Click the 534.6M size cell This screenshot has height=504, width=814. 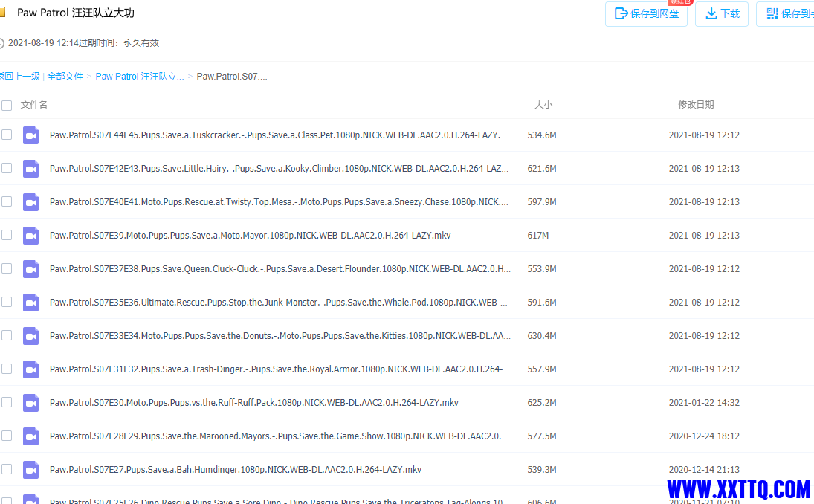point(542,135)
